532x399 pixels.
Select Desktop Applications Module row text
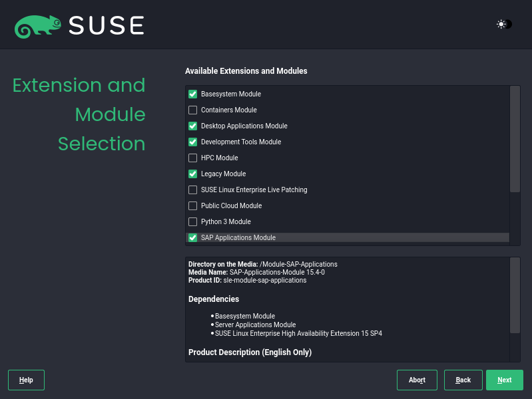(244, 126)
